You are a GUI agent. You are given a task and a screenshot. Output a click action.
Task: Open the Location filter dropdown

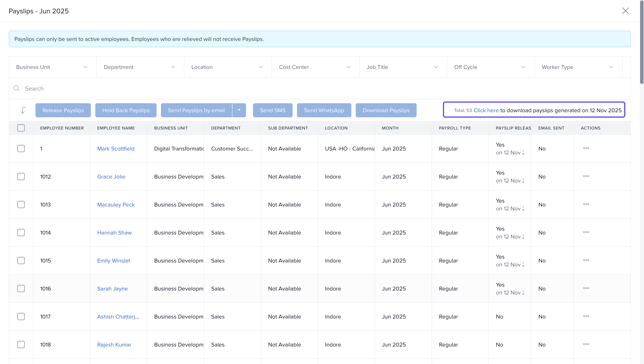[x=228, y=67]
